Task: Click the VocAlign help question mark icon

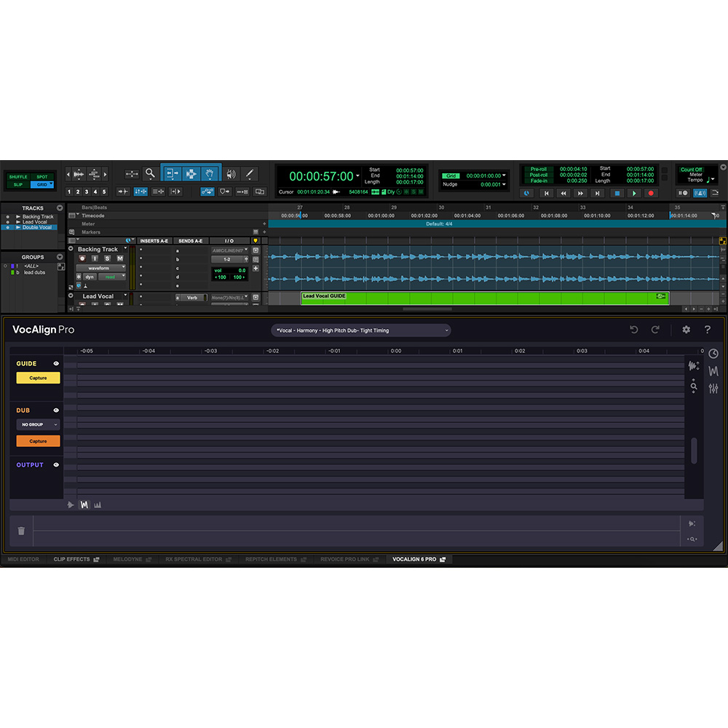Action: click(x=708, y=330)
